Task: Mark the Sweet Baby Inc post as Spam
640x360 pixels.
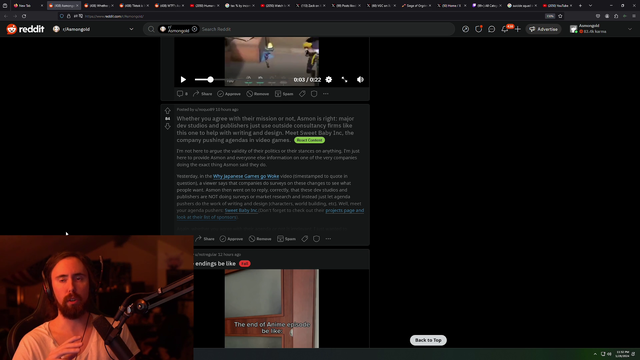Action: tap(287, 239)
